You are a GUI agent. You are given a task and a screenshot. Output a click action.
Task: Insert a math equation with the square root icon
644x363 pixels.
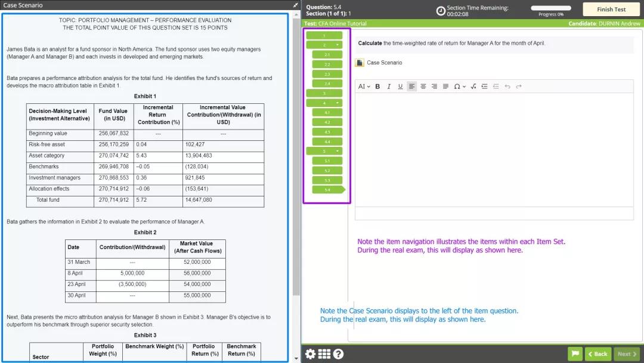tap(473, 87)
